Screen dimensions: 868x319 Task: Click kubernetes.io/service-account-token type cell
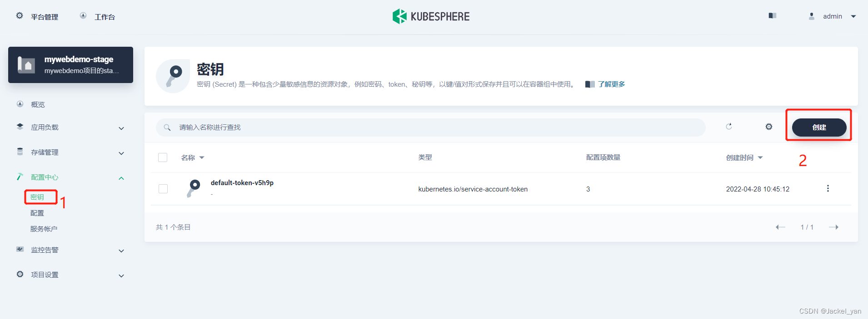coord(473,189)
